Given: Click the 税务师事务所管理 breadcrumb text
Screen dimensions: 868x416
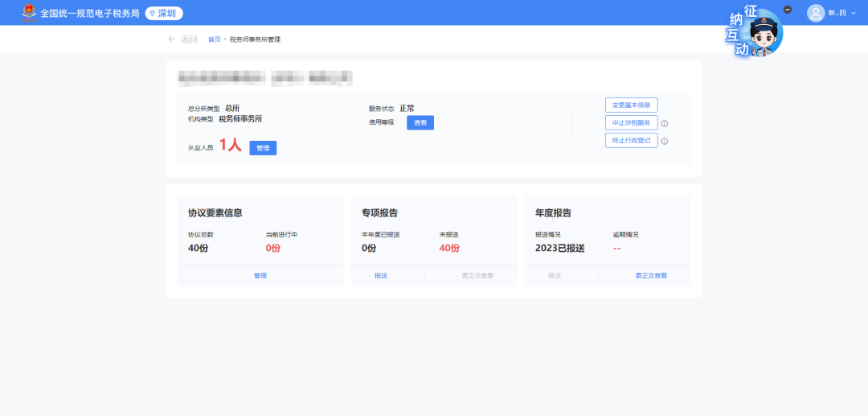Looking at the screenshot, I should tap(256, 39).
